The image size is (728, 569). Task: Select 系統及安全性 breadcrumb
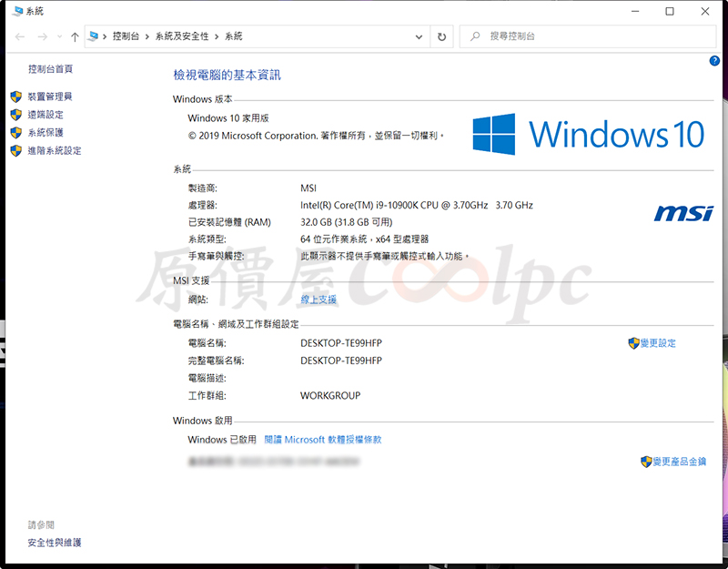(182, 36)
